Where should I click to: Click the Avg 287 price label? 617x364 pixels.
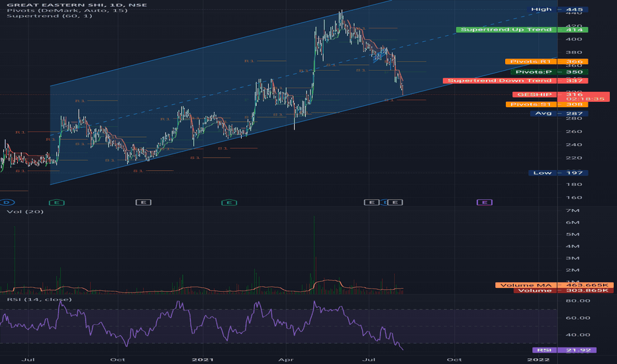559,113
